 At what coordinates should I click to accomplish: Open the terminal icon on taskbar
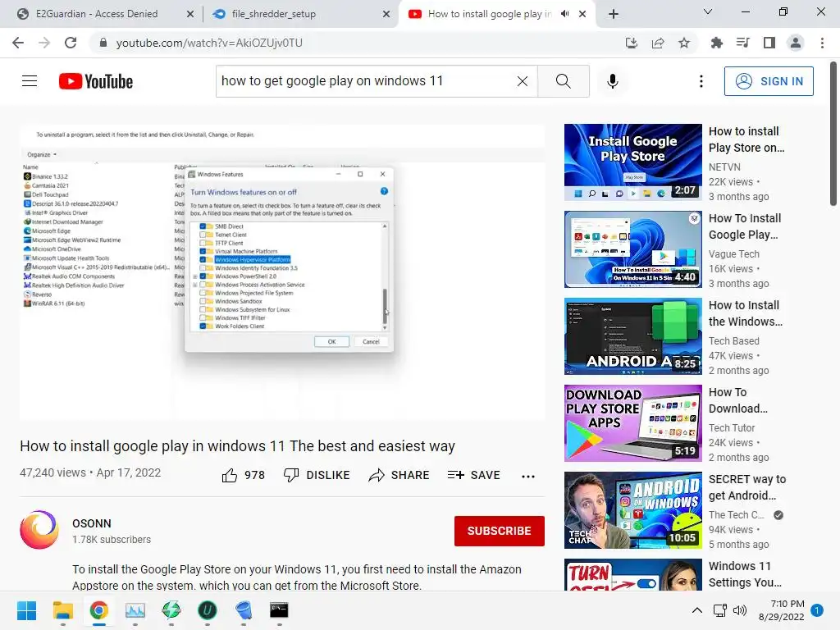(279, 610)
